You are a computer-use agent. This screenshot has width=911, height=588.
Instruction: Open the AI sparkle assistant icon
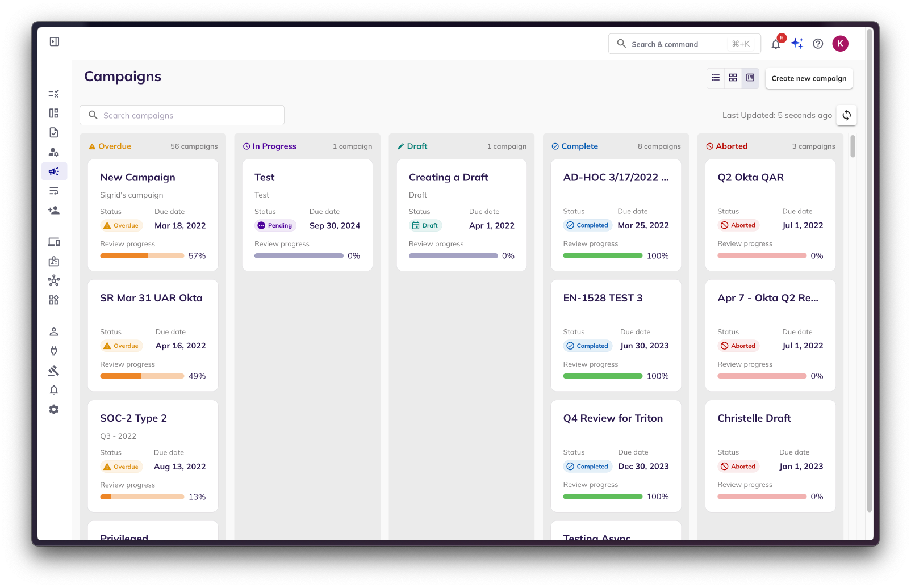tap(797, 44)
